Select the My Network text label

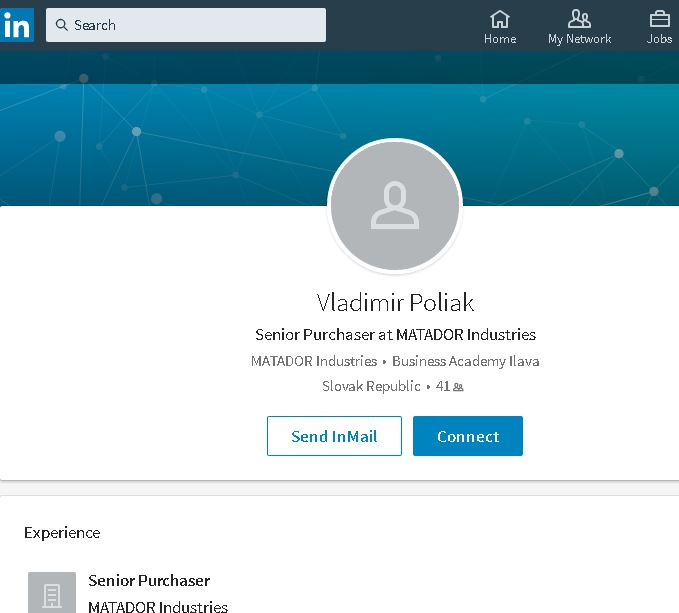(579, 39)
